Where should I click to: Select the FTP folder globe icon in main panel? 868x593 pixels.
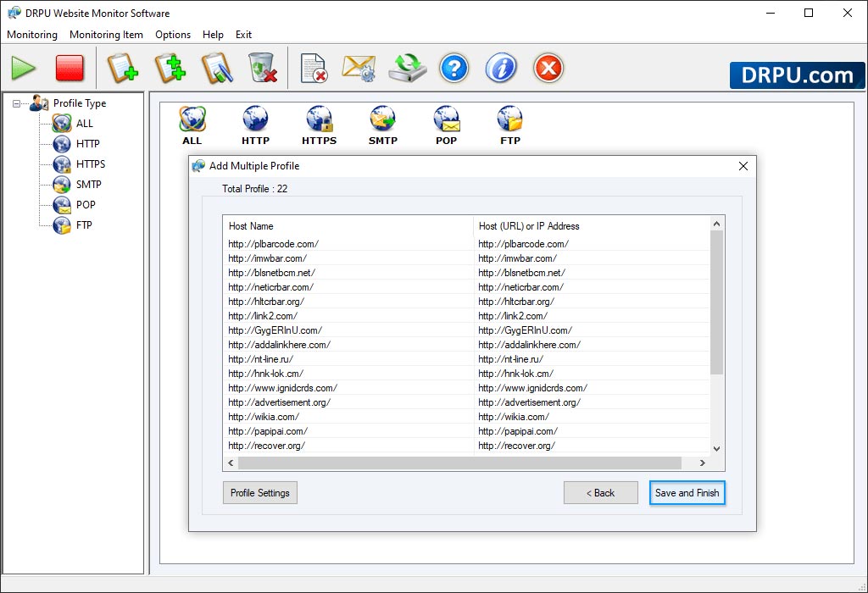[509, 125]
